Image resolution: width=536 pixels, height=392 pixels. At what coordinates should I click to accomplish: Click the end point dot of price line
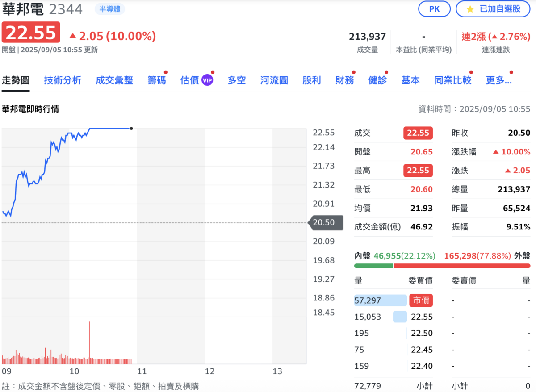(x=131, y=129)
